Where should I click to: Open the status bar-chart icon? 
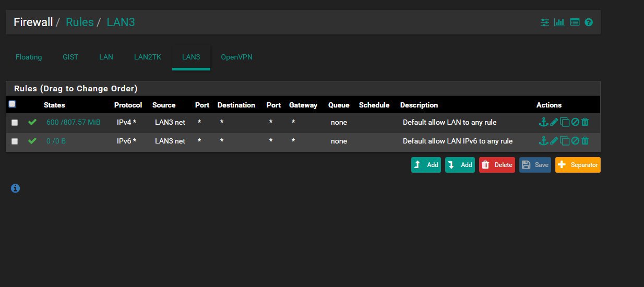point(559,22)
